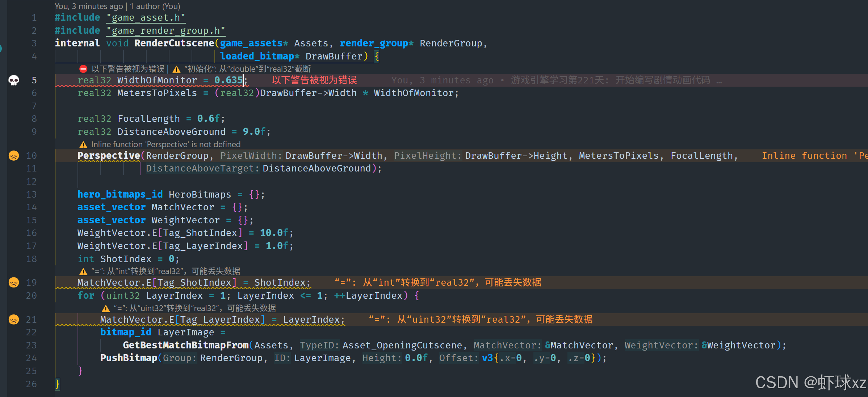
Task: Click the PushBitmap function call
Action: [129, 358]
